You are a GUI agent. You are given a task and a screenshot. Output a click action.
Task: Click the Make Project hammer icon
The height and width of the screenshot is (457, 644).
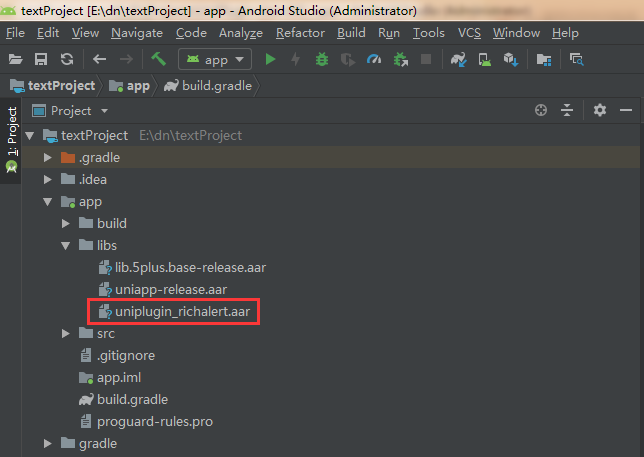(158, 60)
